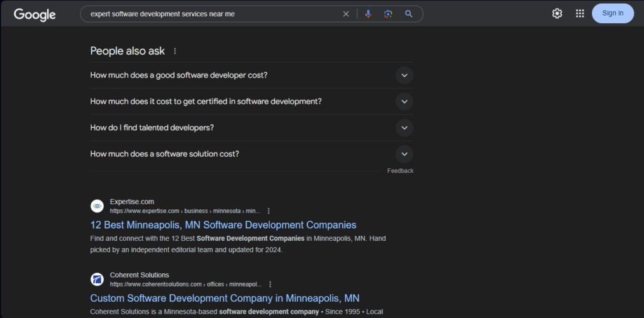Viewport: 644px width, 318px height.
Task: Expand 'How much does a good software developer cost?'
Action: (252, 75)
